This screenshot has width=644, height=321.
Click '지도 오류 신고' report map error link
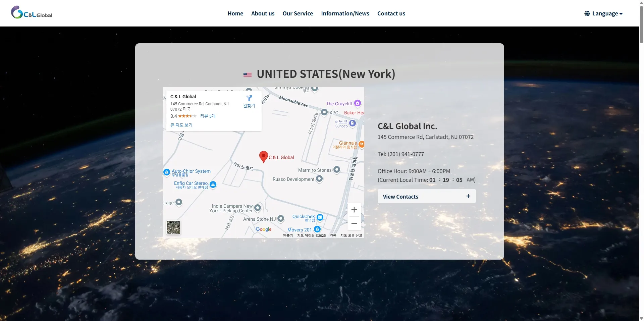351,235
